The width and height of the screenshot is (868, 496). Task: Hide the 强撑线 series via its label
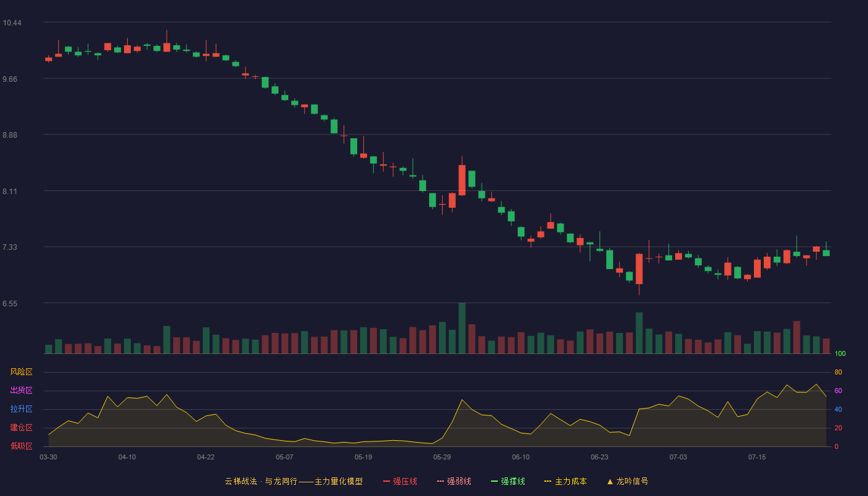click(513, 481)
